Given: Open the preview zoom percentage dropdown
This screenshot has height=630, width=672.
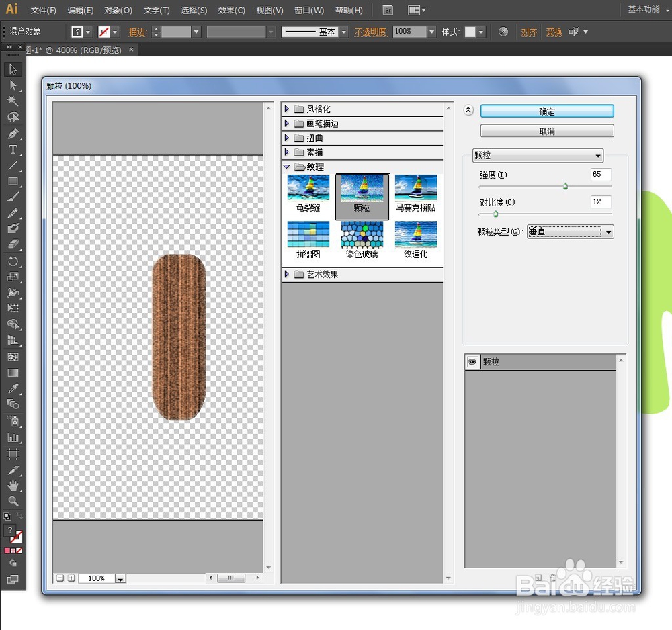Looking at the screenshot, I should click(x=120, y=578).
